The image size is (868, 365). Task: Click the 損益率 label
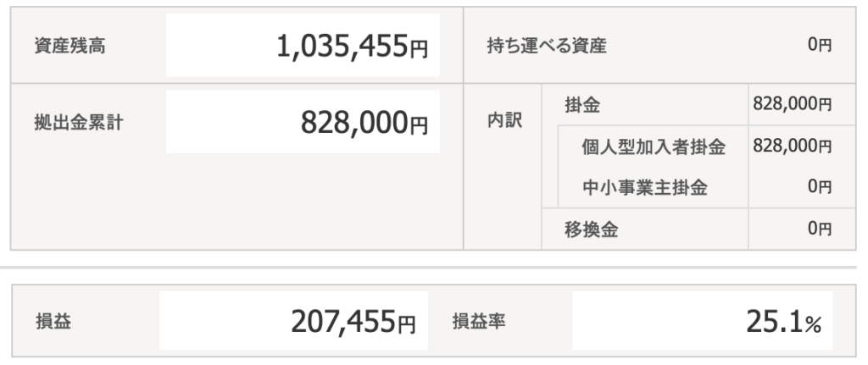click(479, 322)
